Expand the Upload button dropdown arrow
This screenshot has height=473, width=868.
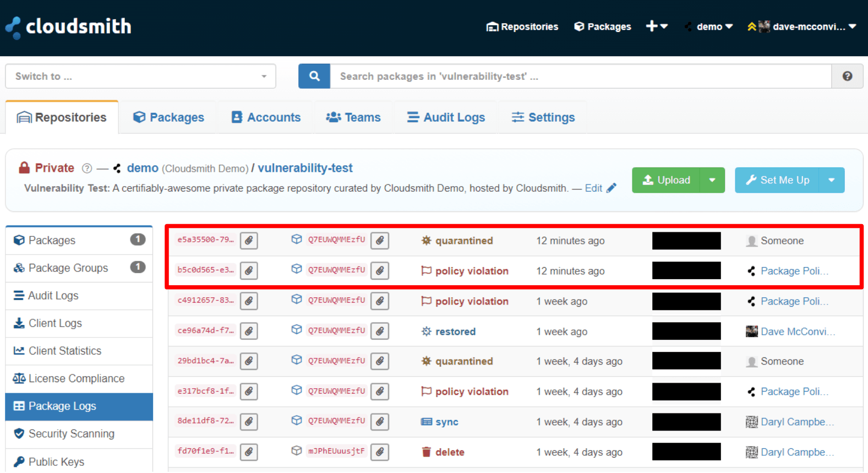(x=712, y=181)
